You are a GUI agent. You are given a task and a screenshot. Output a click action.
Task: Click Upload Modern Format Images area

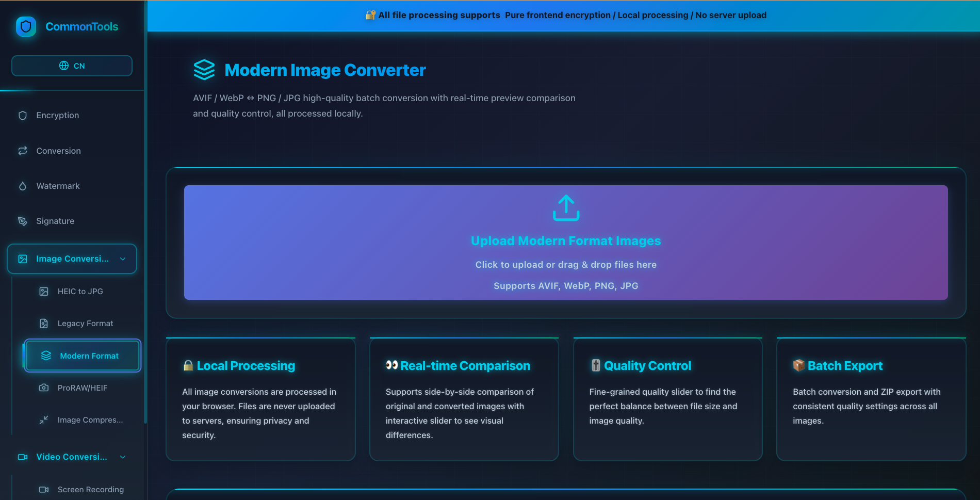tap(566, 243)
